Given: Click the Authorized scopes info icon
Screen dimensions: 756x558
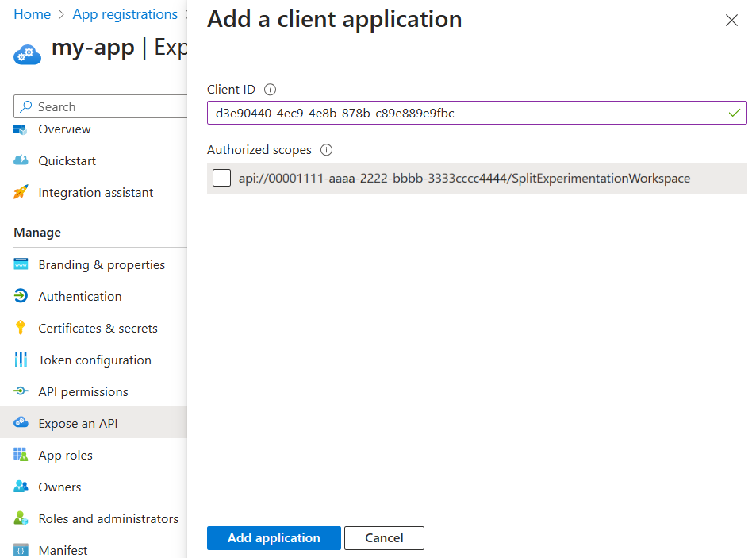Looking at the screenshot, I should [x=326, y=150].
